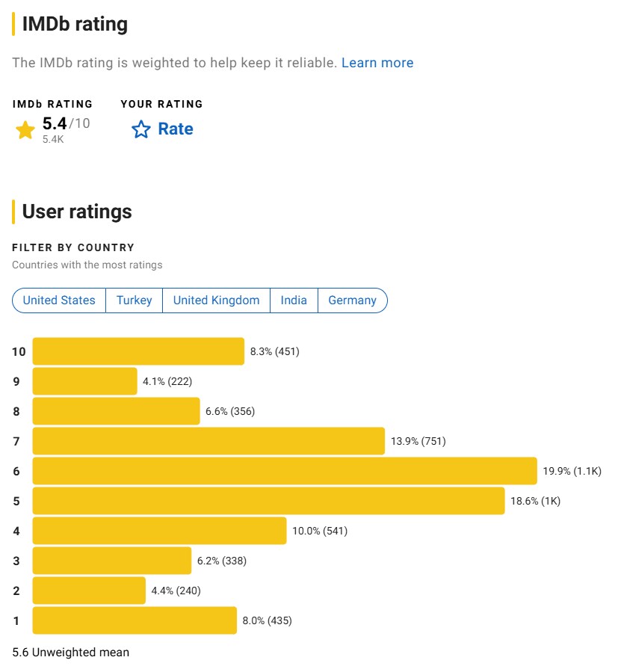The width and height of the screenshot is (621, 672).
Task: Filter ratings by Turkey
Action: 134,300
